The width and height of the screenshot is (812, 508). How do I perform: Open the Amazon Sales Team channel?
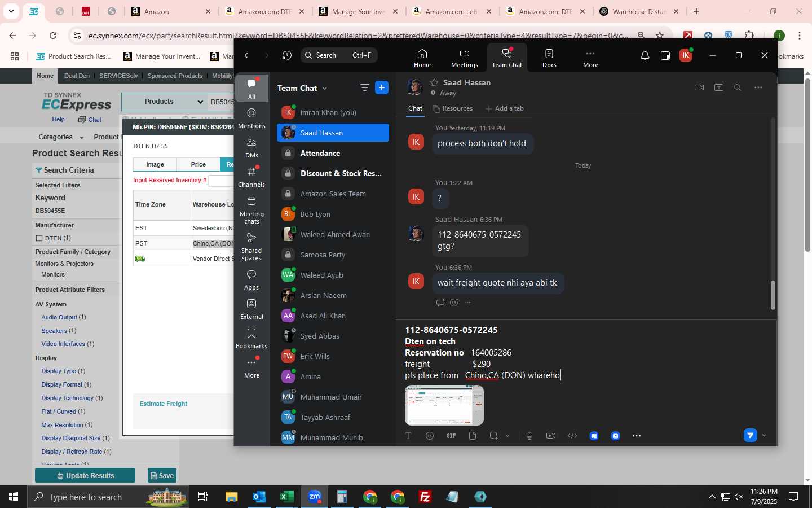[x=333, y=194]
